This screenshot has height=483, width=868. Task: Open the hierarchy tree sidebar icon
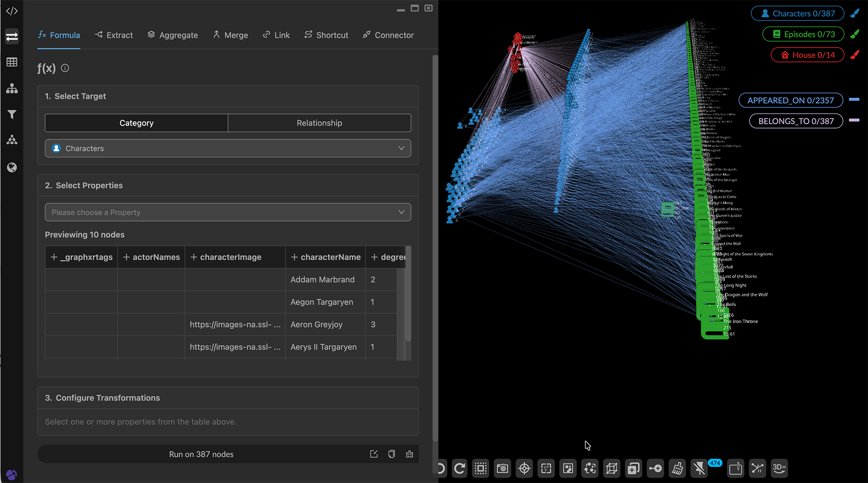(x=12, y=89)
